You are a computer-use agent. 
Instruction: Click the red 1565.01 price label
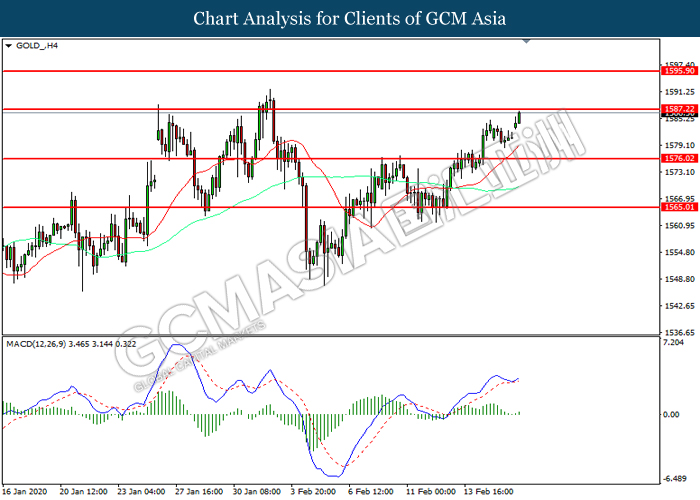tap(679, 207)
